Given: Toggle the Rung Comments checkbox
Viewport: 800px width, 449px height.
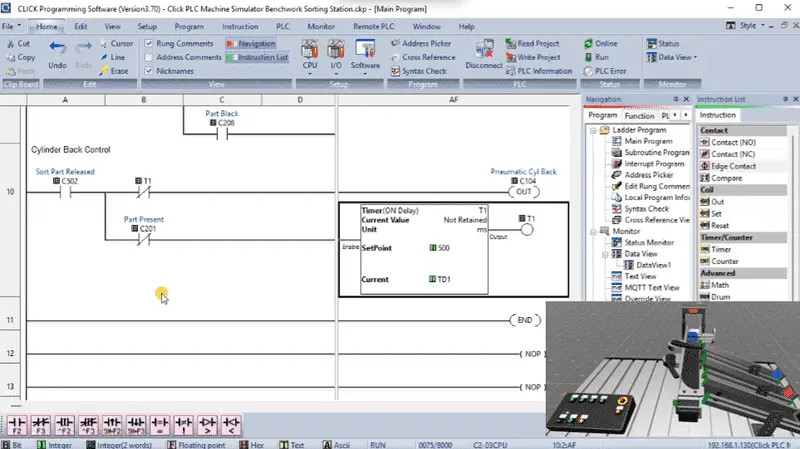Looking at the screenshot, I should click(148, 43).
